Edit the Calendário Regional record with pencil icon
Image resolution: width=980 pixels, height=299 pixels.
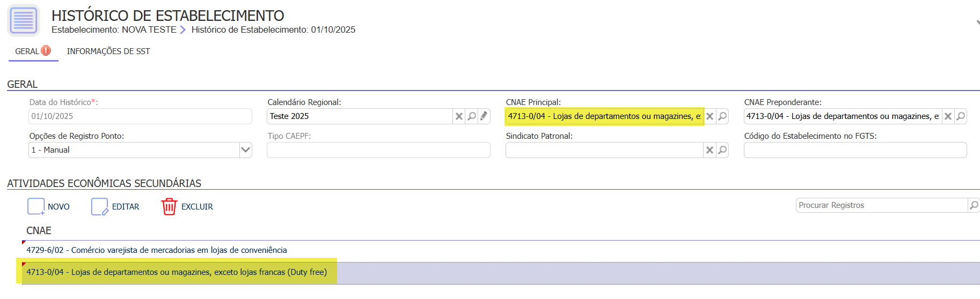tap(484, 116)
